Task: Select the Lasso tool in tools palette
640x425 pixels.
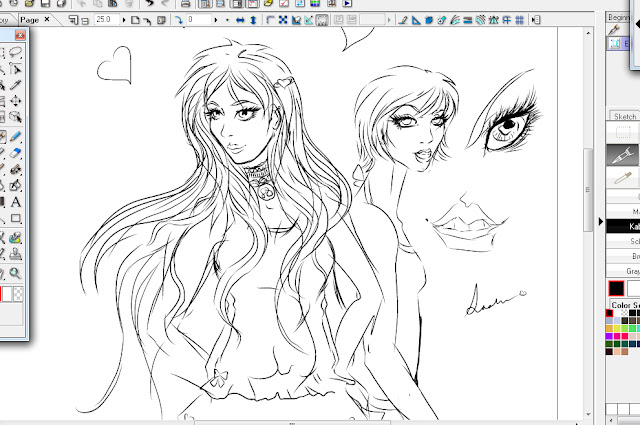Action: [16, 52]
